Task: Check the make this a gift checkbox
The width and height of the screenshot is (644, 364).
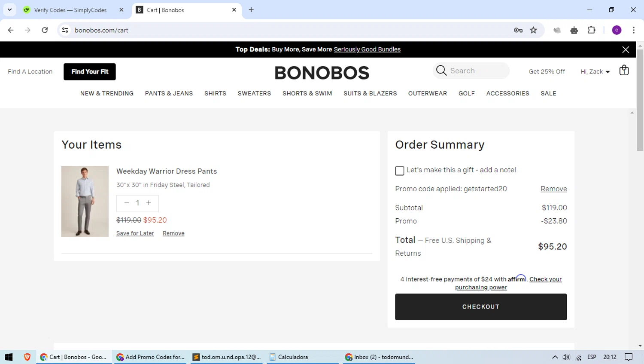Action: [x=400, y=171]
